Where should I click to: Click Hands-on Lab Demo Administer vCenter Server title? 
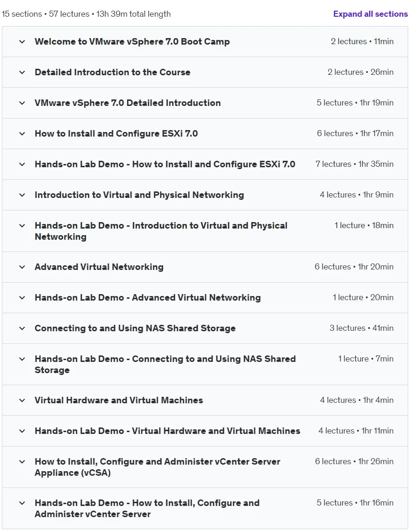[147, 508]
